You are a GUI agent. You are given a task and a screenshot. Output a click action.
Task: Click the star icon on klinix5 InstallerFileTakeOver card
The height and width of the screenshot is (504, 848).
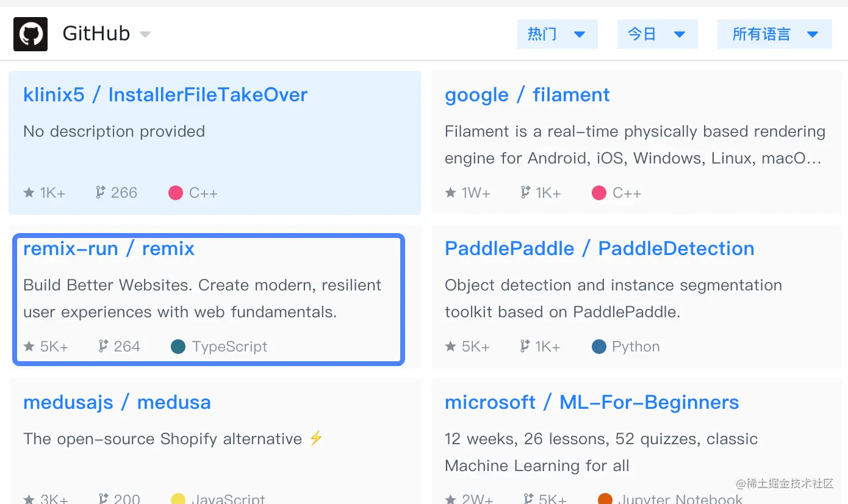(x=29, y=193)
